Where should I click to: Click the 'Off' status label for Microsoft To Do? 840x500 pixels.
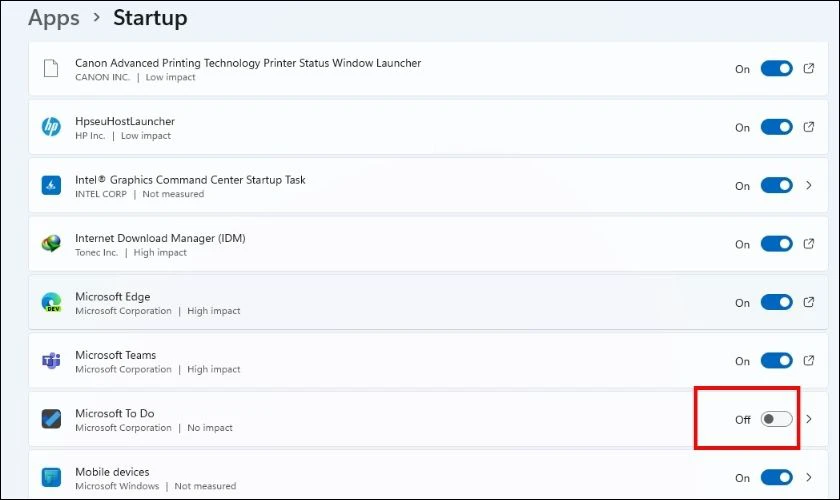tap(742, 420)
